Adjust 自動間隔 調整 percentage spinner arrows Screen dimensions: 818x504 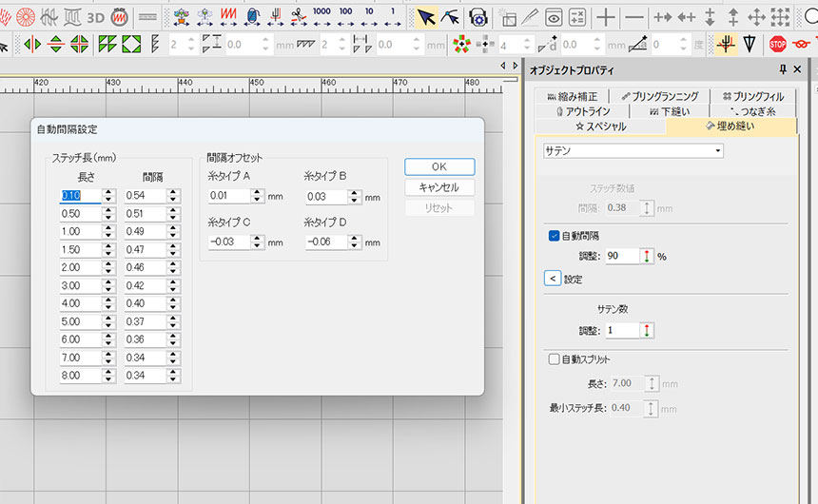tap(649, 256)
